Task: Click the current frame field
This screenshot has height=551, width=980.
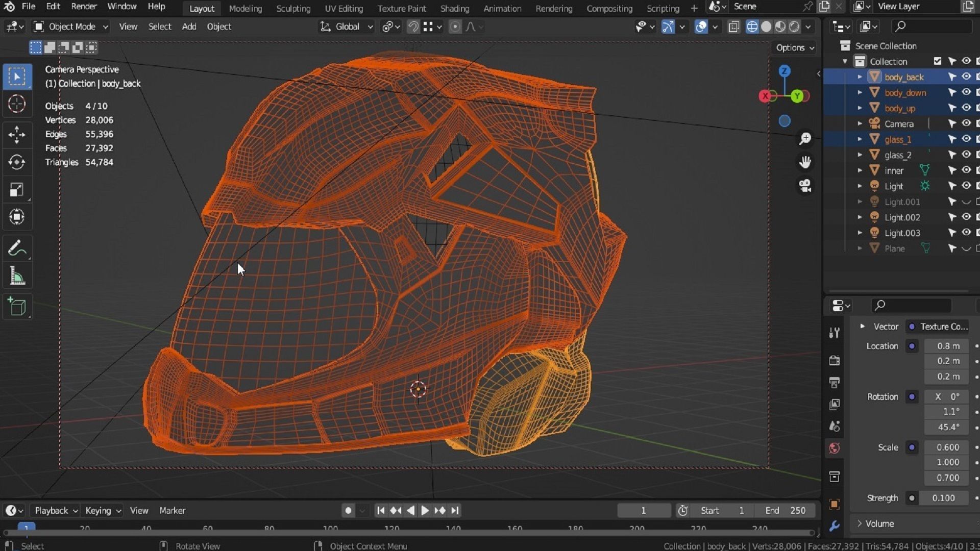Action: pos(644,510)
